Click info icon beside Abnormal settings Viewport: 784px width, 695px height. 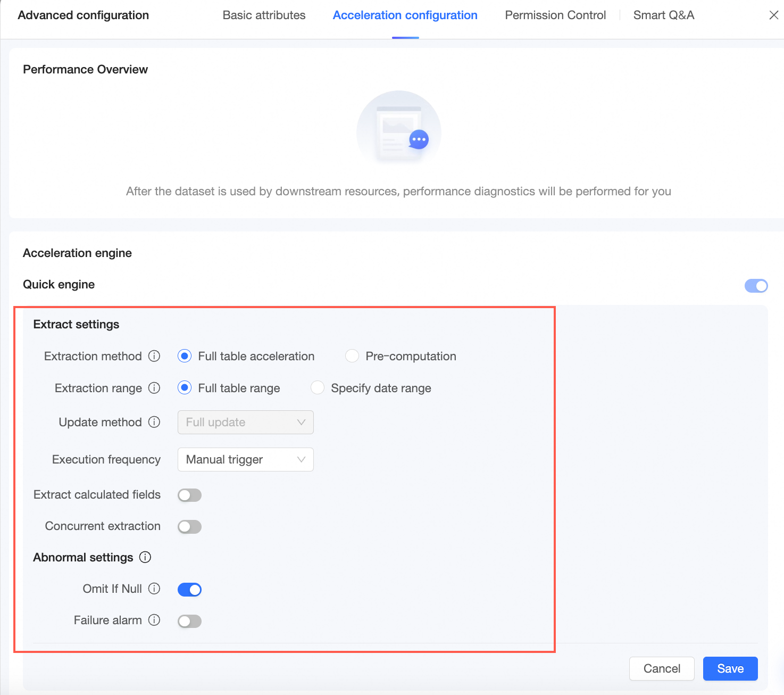pos(145,557)
